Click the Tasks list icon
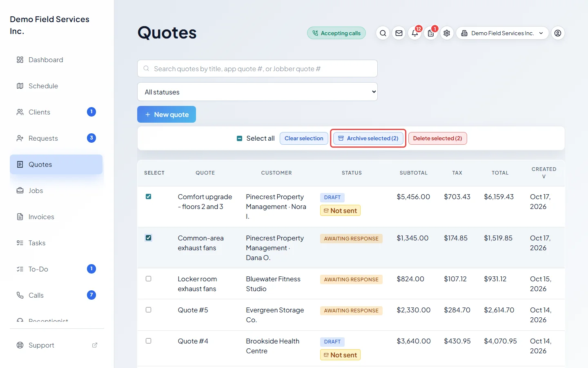The height and width of the screenshot is (368, 588). pos(20,243)
